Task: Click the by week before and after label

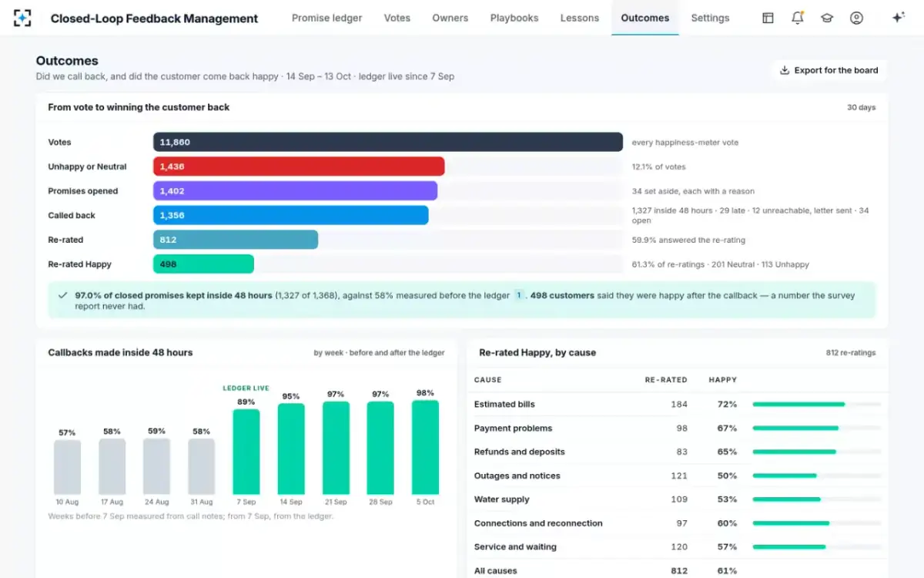Action: point(379,353)
